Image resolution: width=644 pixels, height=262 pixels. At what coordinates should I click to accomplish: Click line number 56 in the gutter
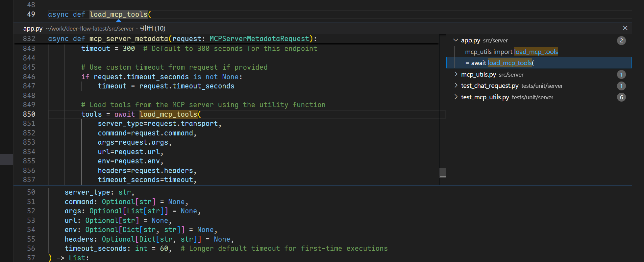tap(31, 249)
